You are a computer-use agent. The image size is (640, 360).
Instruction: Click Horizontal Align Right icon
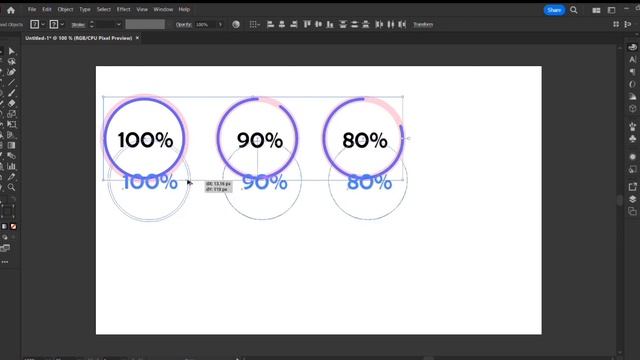[293, 24]
